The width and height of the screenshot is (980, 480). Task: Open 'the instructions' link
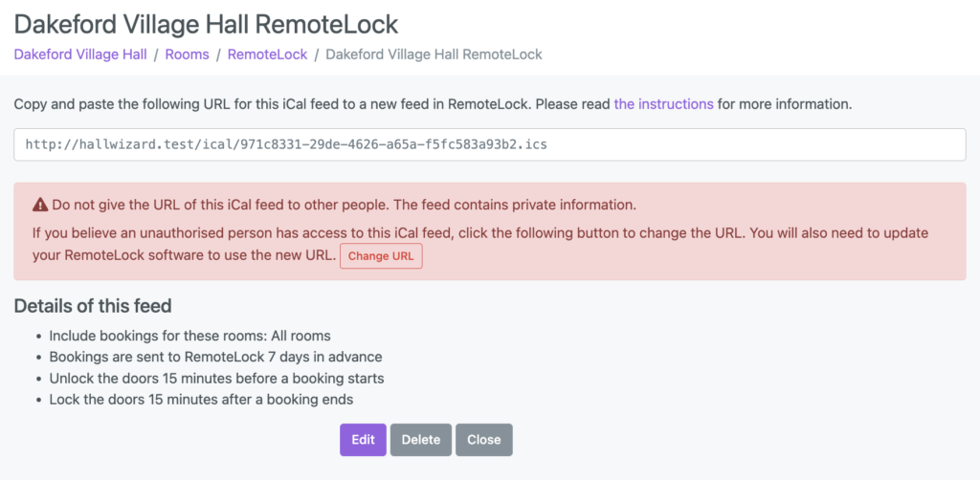[x=664, y=104]
